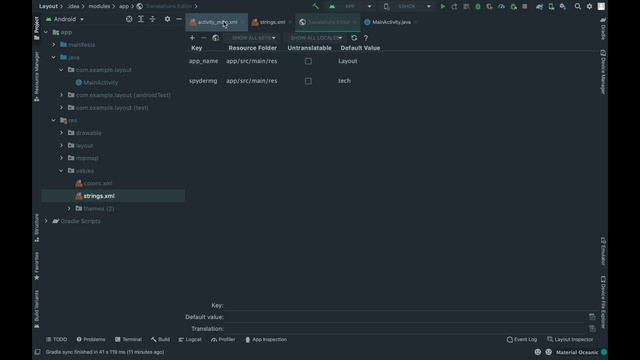640x360 pixels.
Task: Open Project panel options gear
Action: tap(167, 19)
